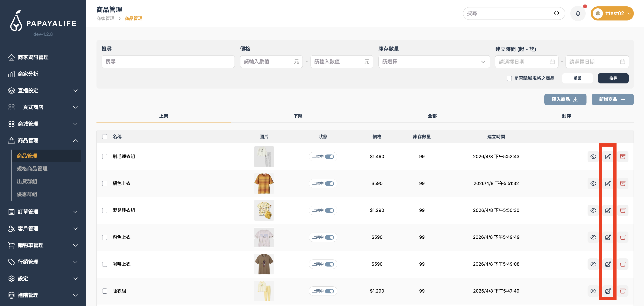The width and height of the screenshot is (644, 306).
Task: Click the notification bell icon
Action: click(578, 13)
